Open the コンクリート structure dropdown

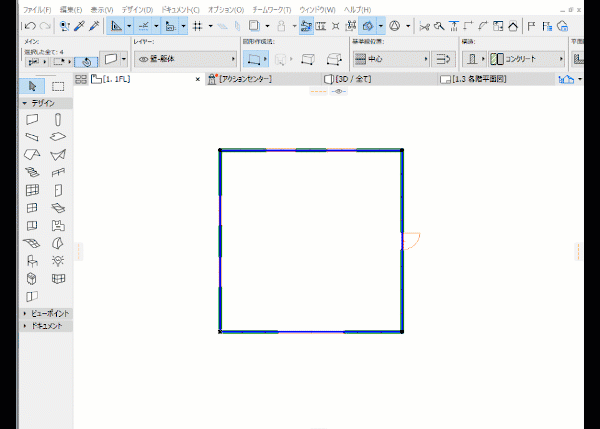point(527,59)
